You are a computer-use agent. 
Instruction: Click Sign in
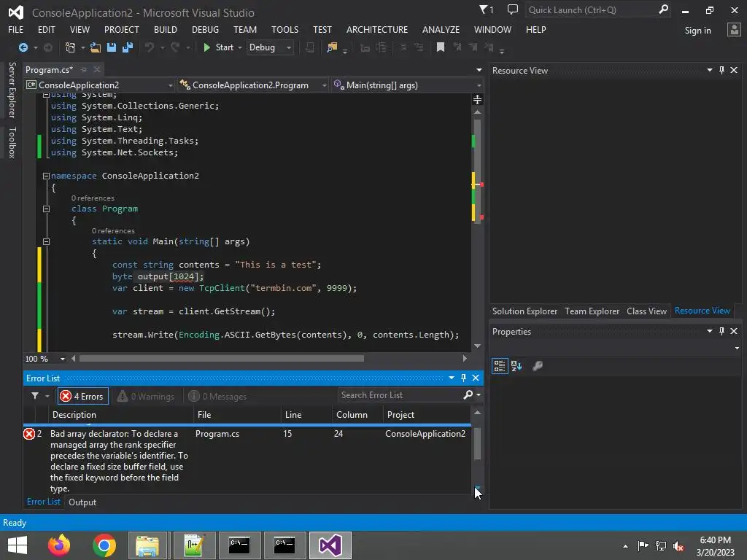[697, 31]
